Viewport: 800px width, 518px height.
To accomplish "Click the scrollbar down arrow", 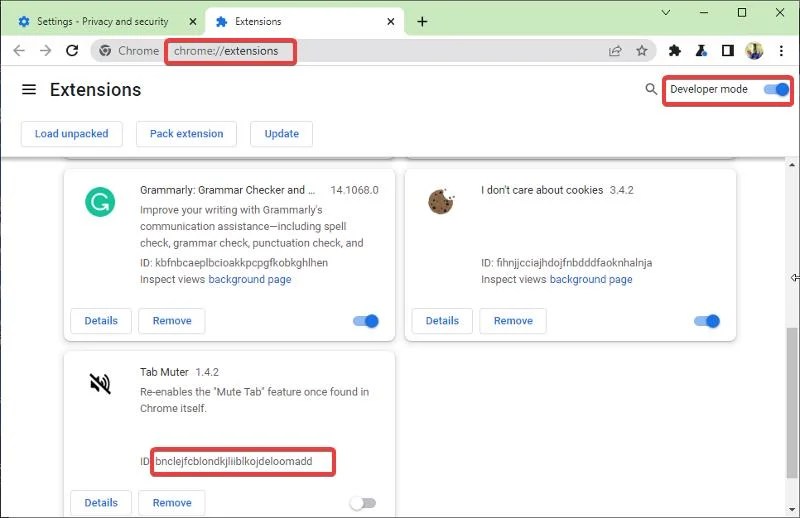I will (791, 509).
